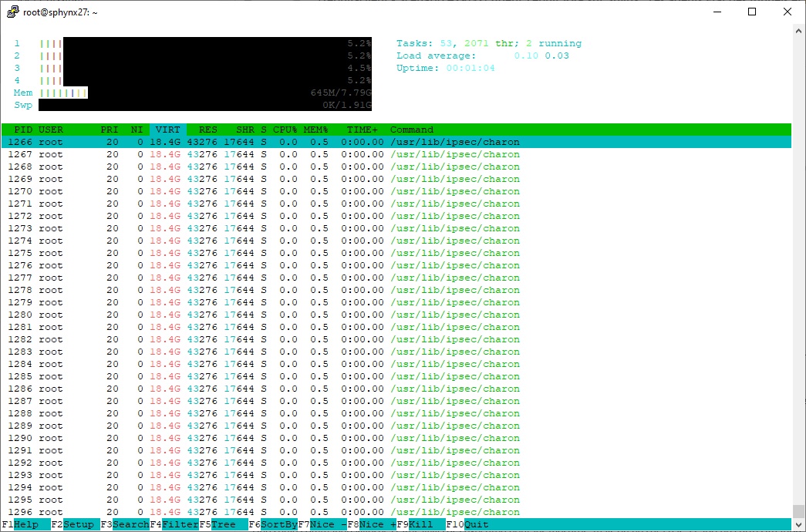
Task: Click the MEM% column header
Action: (315, 130)
